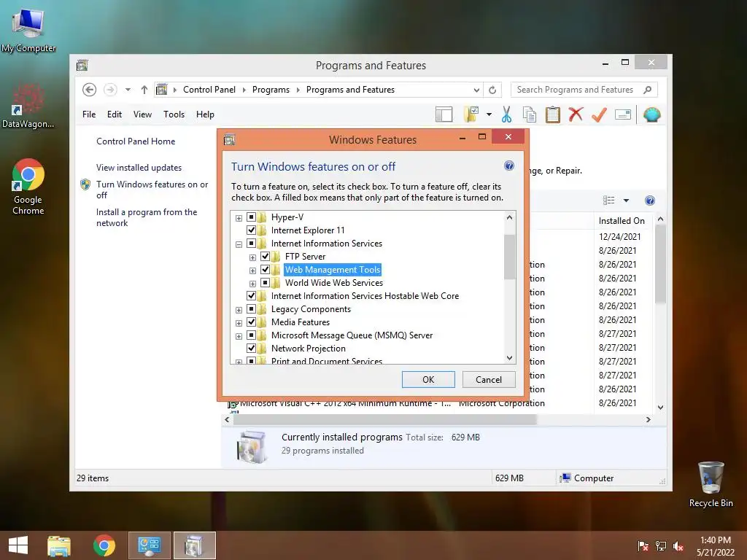The image size is (747, 560).
Task: Toggle the Legacy Components checkbox
Action: (x=251, y=309)
